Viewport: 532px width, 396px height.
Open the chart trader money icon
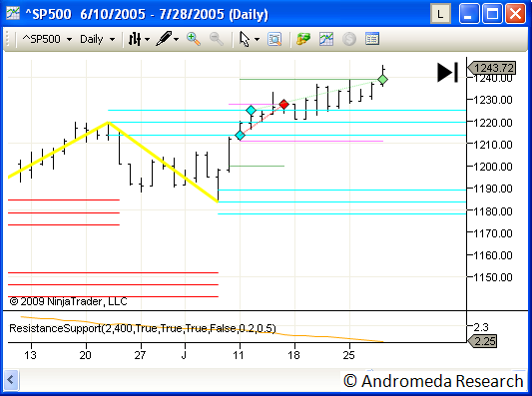[x=303, y=39]
